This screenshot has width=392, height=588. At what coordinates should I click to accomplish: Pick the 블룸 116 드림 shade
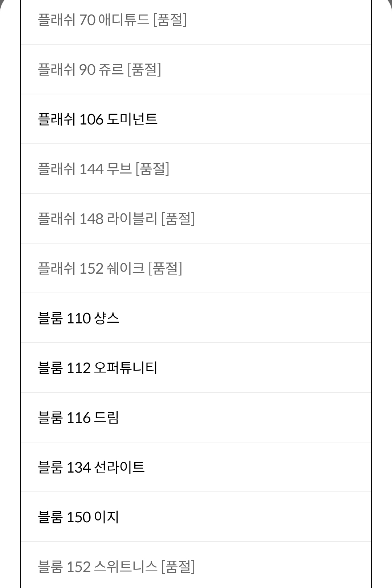[x=78, y=417]
